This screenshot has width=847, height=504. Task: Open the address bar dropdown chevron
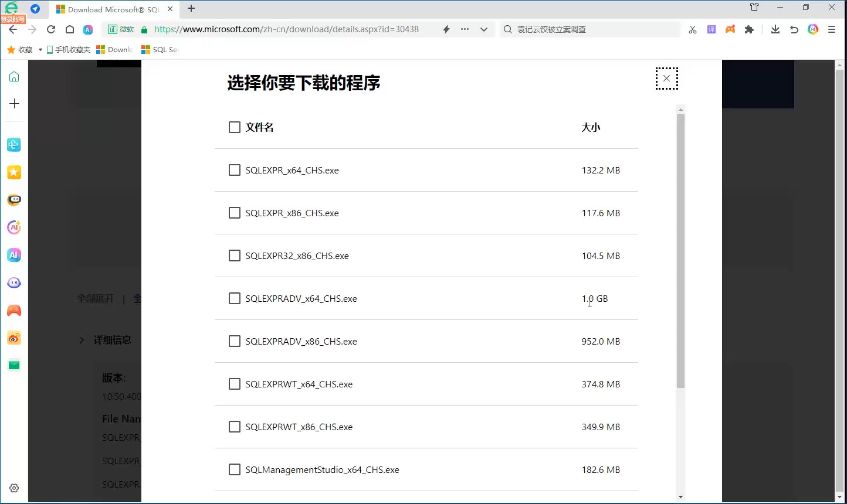click(483, 29)
